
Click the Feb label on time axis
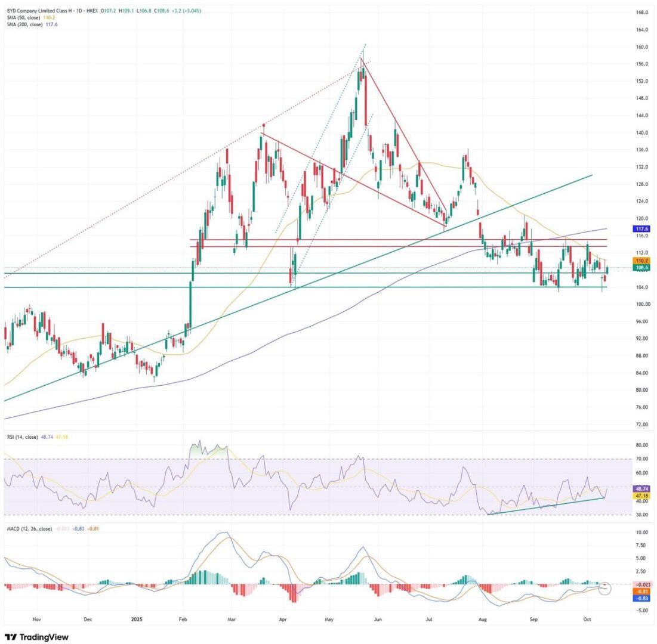click(x=183, y=620)
